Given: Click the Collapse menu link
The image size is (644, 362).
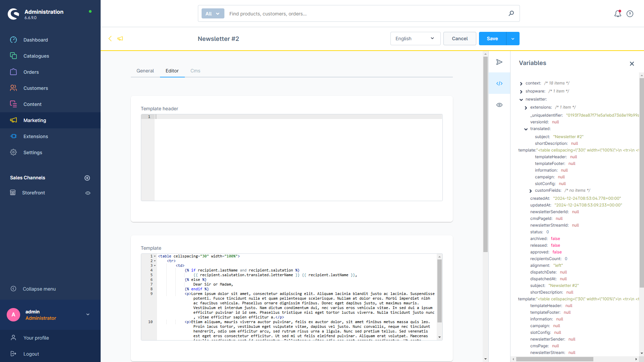Looking at the screenshot, I should tap(39, 289).
